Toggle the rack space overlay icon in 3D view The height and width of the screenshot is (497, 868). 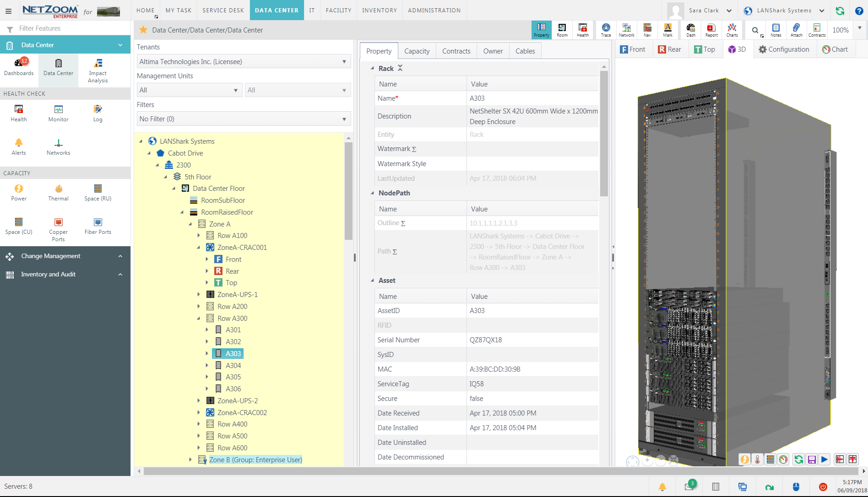770,459
